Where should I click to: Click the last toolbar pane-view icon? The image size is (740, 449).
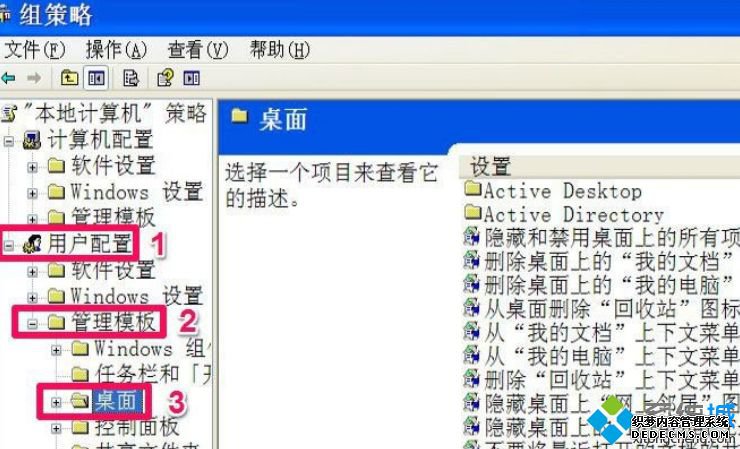(192, 78)
